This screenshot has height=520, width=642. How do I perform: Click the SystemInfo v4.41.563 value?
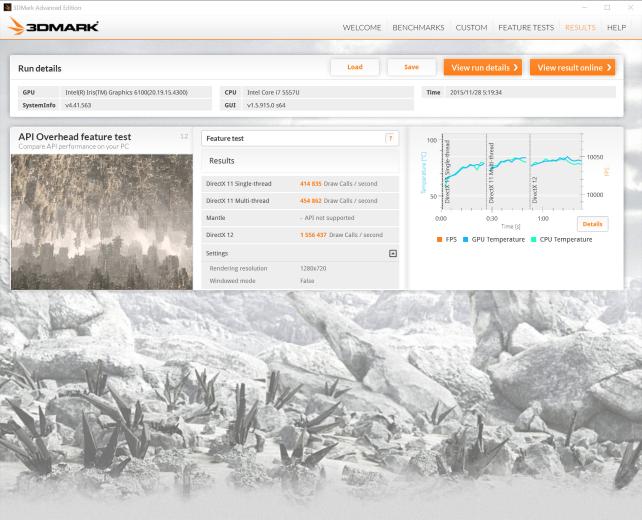(78, 105)
